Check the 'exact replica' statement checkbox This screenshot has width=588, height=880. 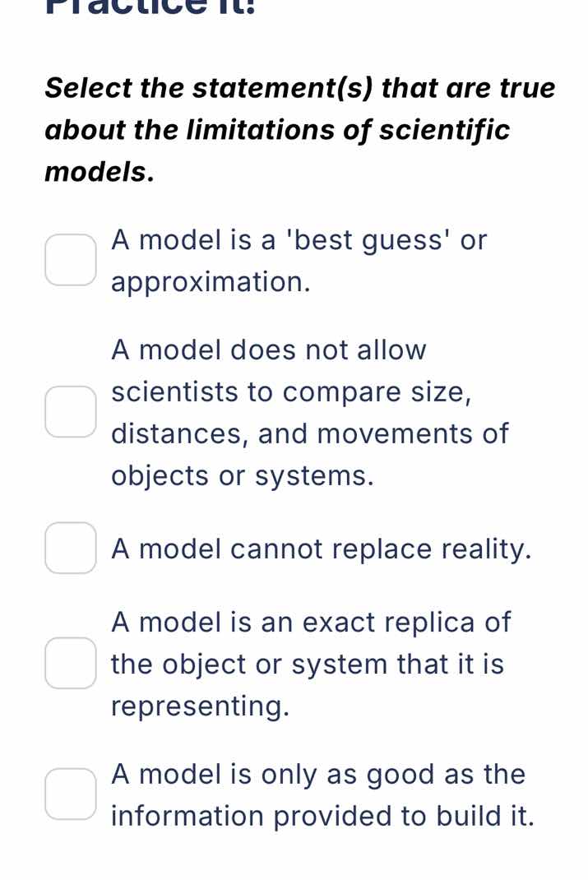point(70,664)
